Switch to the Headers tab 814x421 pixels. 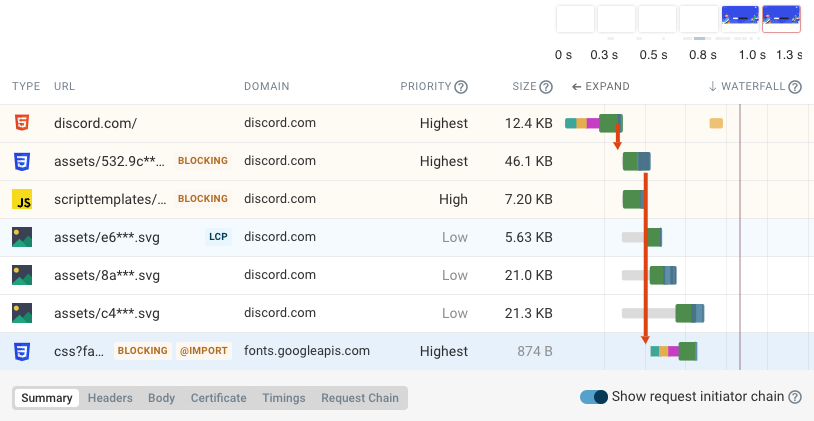[x=110, y=398]
